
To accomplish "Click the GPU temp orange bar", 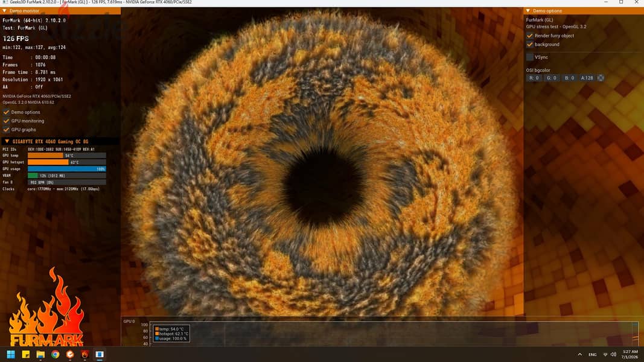I will coord(45,156).
